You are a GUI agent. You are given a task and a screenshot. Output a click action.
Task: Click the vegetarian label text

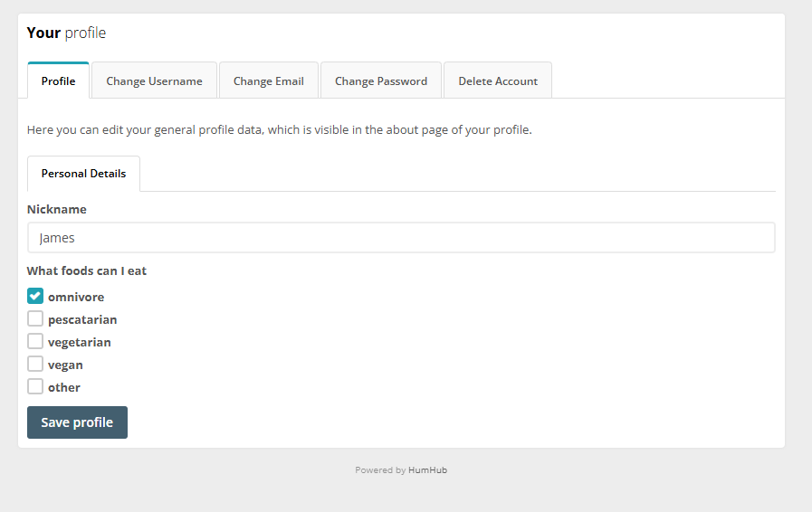pos(80,342)
